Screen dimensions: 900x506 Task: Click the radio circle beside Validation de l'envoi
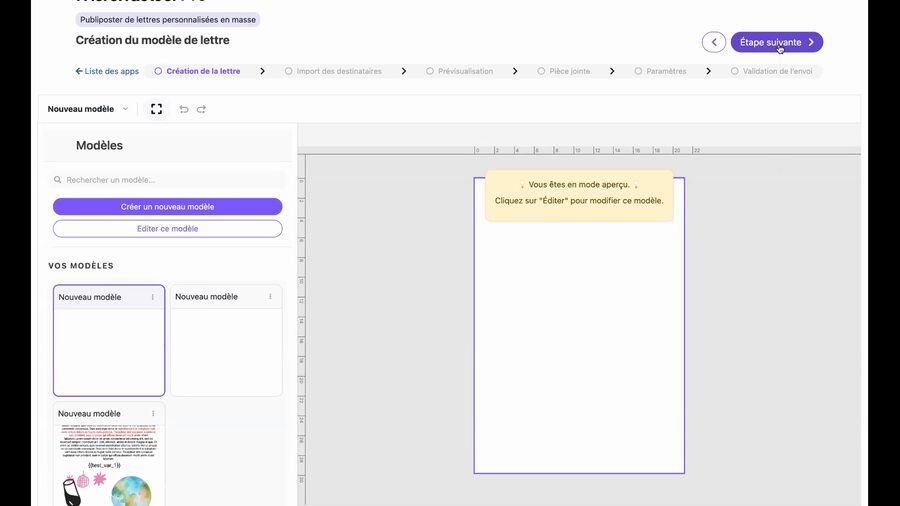pos(735,71)
